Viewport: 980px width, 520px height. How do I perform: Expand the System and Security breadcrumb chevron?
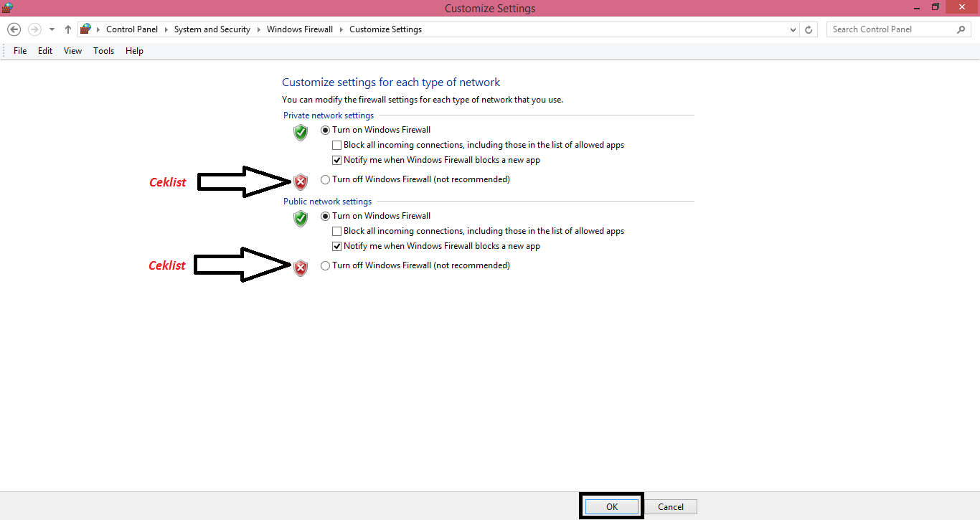point(258,29)
